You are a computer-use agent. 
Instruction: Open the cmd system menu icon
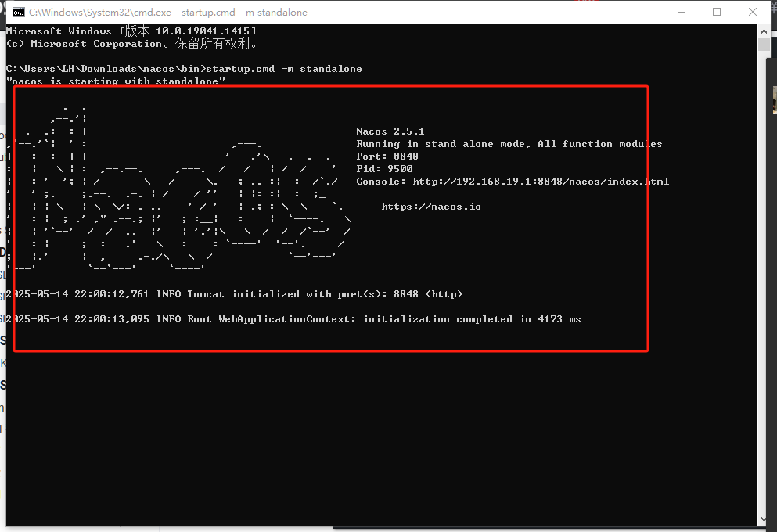click(x=18, y=13)
